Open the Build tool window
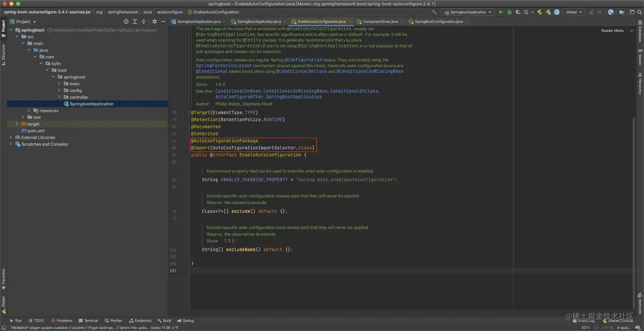The width and height of the screenshot is (644, 331). pos(164,321)
